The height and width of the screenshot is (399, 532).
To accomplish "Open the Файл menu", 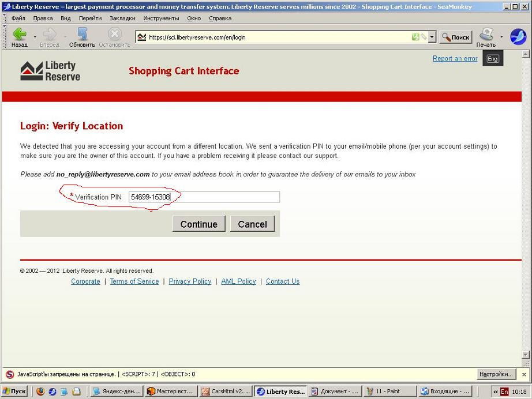I will [18, 18].
